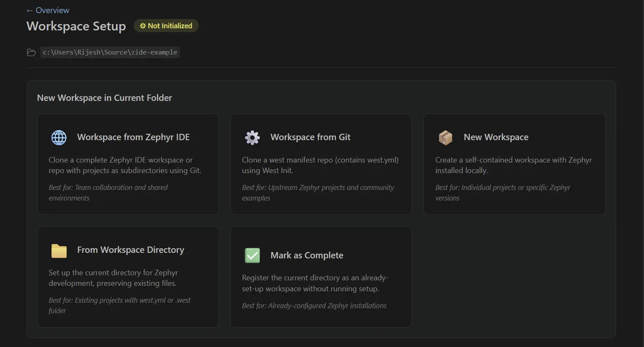Click the Not Initialized status badge
The width and height of the screenshot is (644, 347).
[166, 26]
